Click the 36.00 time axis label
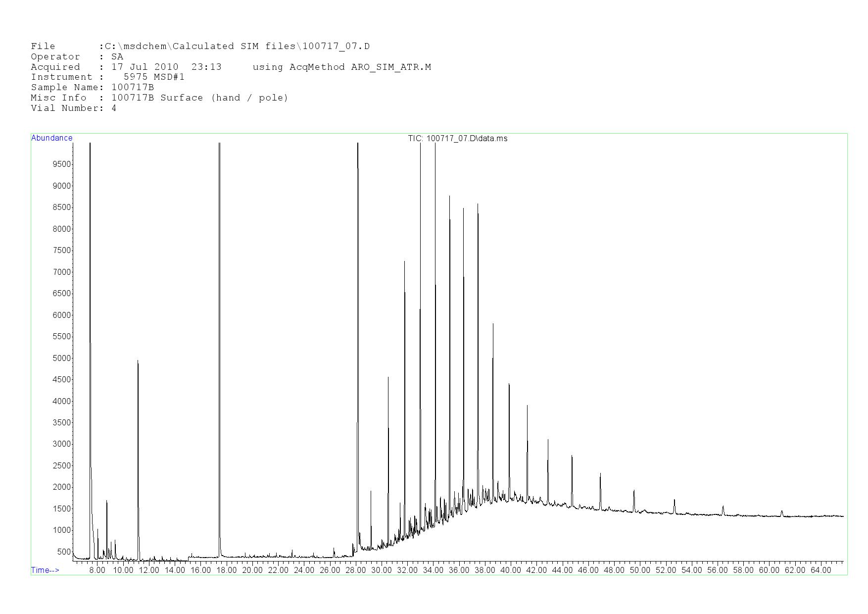 coord(459,570)
